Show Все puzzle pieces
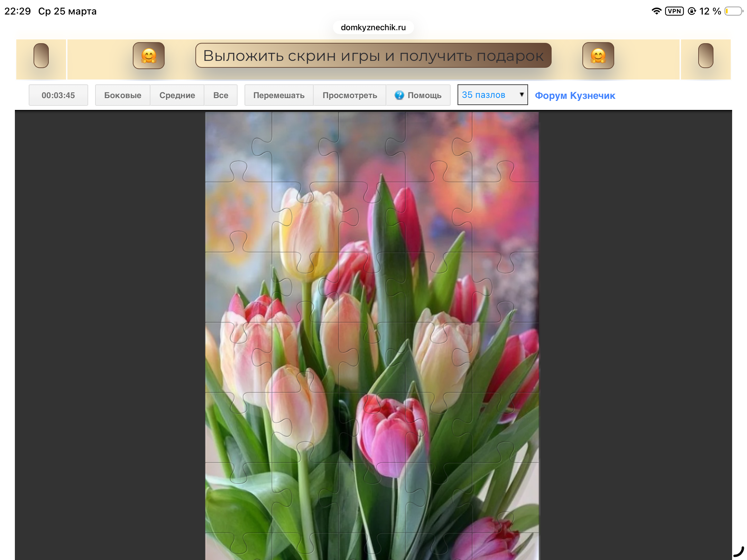The image size is (747, 560). [x=221, y=95]
